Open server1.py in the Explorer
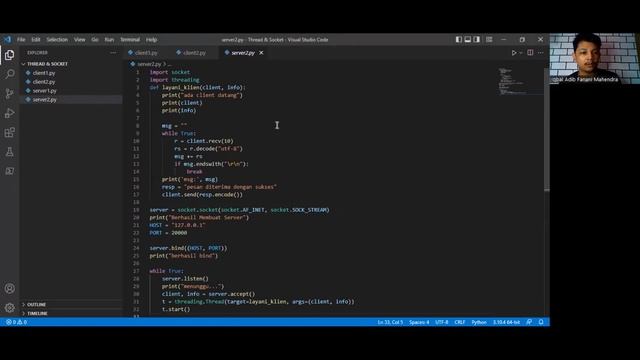This screenshot has width=640, height=360. click(44, 91)
